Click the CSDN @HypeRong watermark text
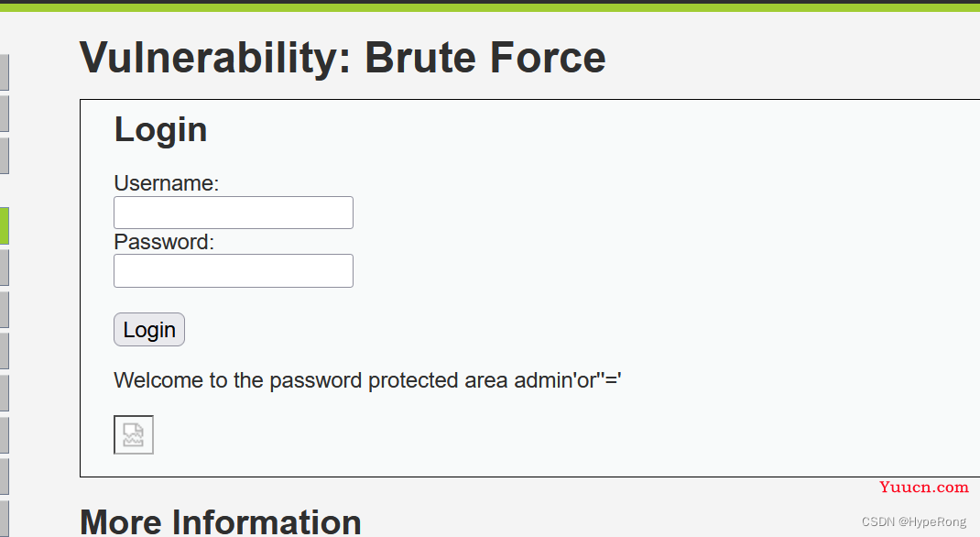 [x=914, y=521]
